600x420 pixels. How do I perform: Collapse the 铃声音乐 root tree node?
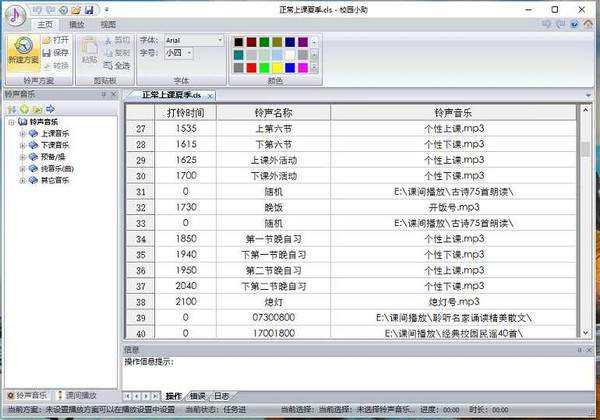[x=11, y=121]
